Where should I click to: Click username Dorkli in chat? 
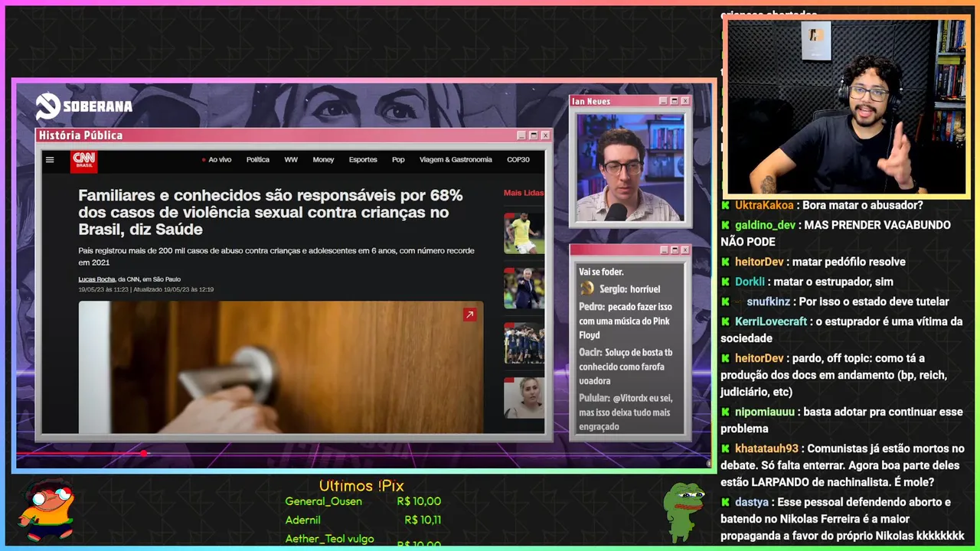point(750,282)
